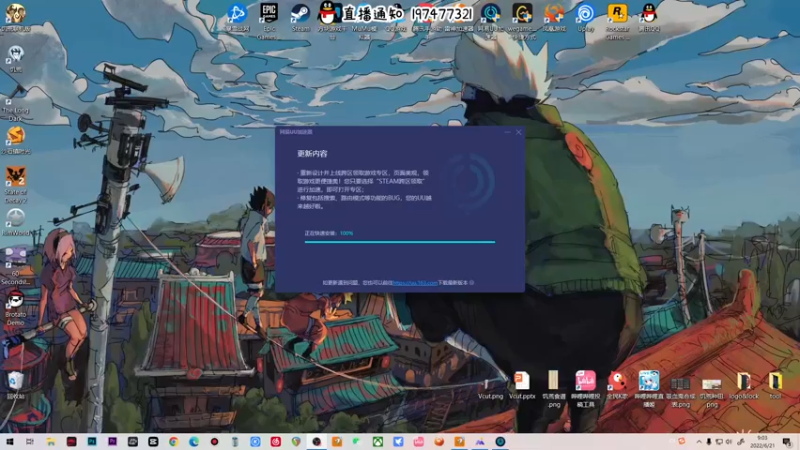Click the volume tray icon
Image resolution: width=800 pixels, height=450 pixels.
(729, 442)
